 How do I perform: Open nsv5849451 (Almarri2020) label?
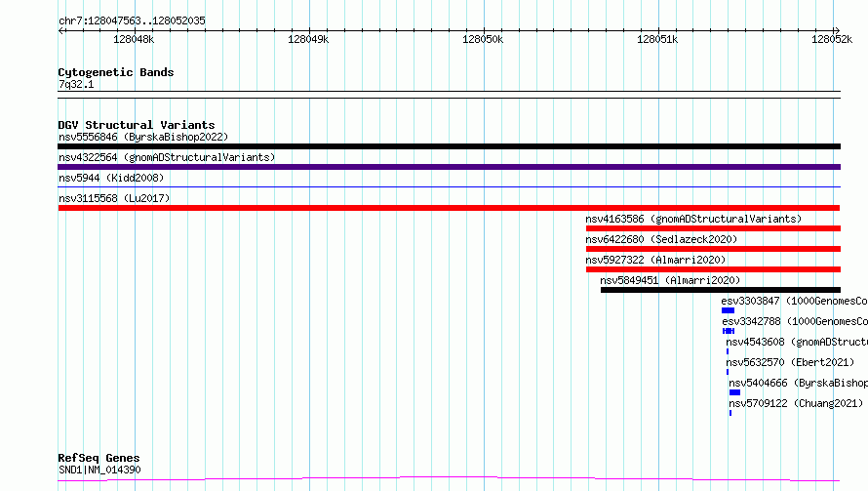pos(670,280)
